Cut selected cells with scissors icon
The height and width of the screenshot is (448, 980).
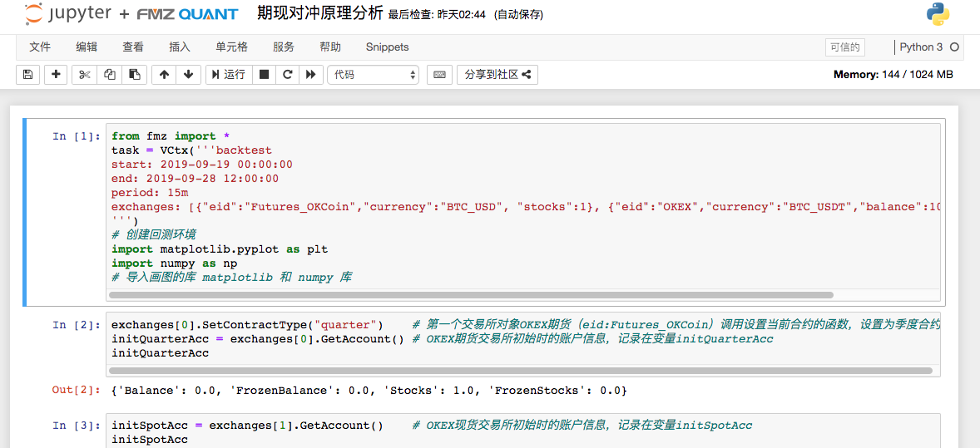tap(84, 74)
